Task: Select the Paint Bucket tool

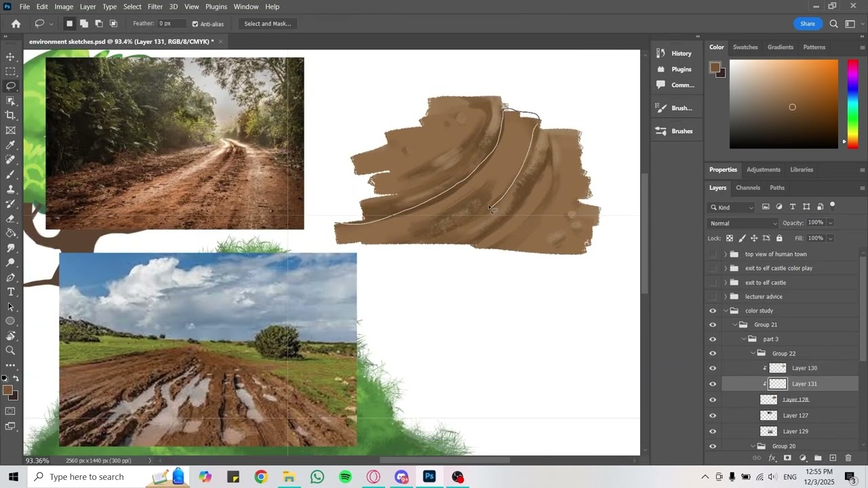Action: [x=10, y=233]
